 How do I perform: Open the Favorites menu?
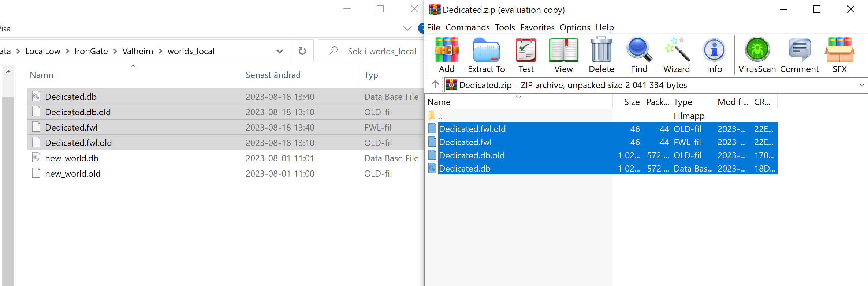pos(537,27)
